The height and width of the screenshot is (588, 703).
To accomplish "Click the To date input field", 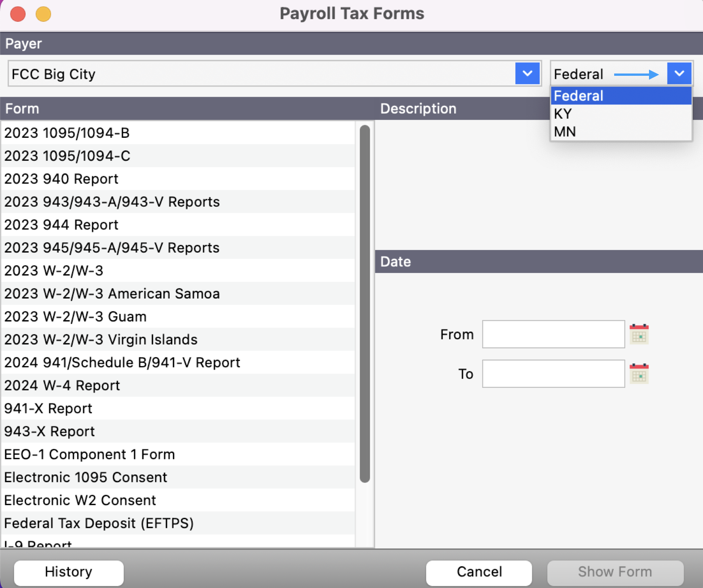I will point(553,374).
